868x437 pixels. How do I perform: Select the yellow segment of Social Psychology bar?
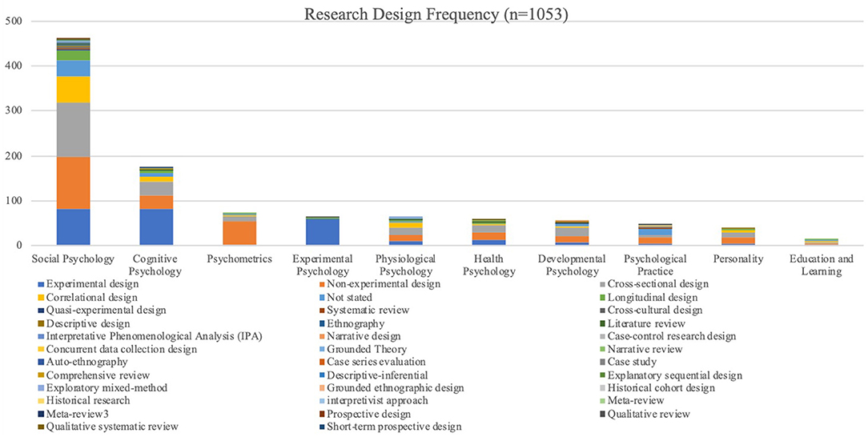coord(73,90)
